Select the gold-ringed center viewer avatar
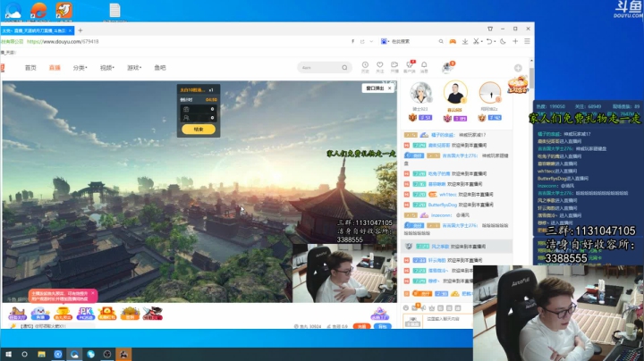The height and width of the screenshot is (361, 644). pos(455,92)
